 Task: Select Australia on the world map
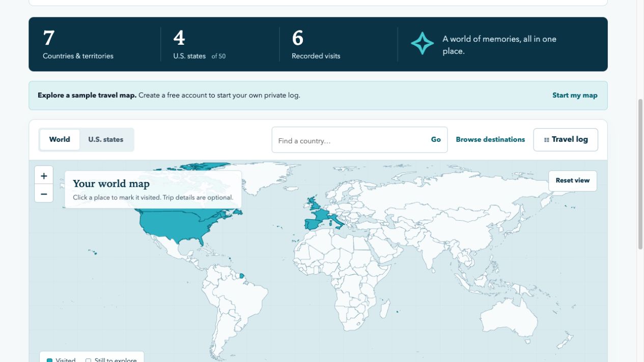coord(509,319)
